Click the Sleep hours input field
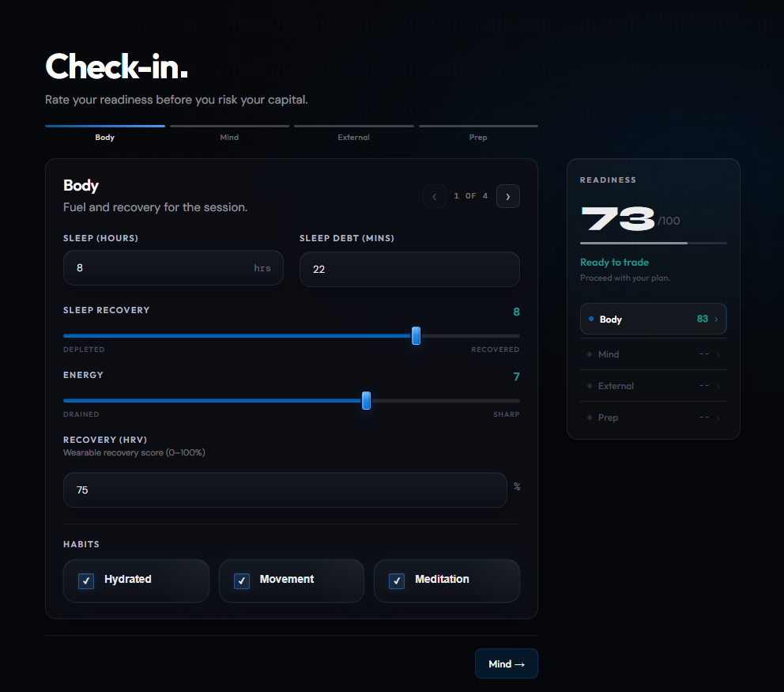784x692 pixels. pos(173,267)
